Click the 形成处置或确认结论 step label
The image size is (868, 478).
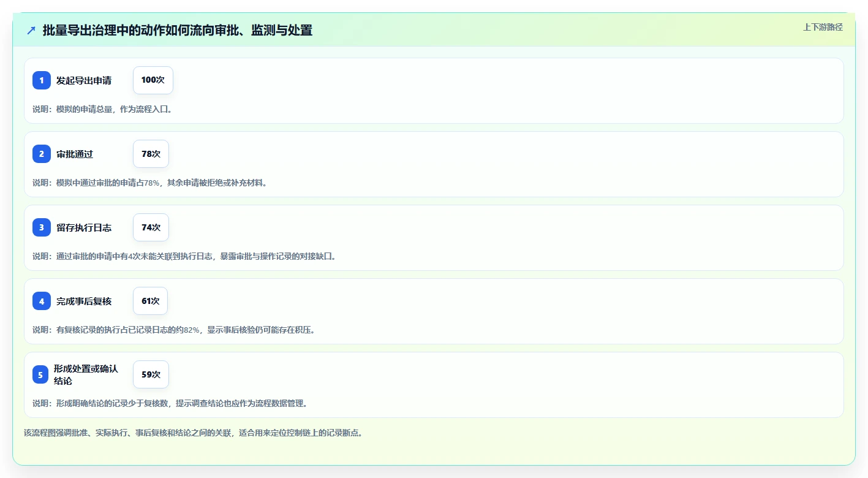[86, 374]
